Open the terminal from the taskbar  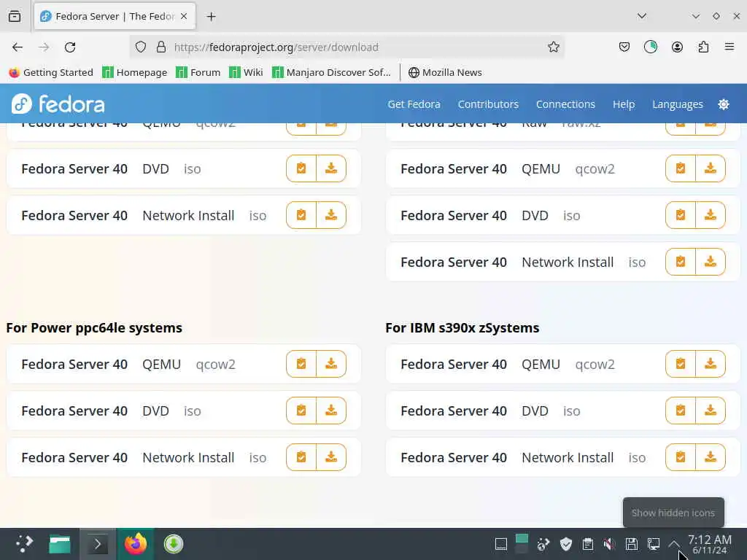[x=97, y=544]
